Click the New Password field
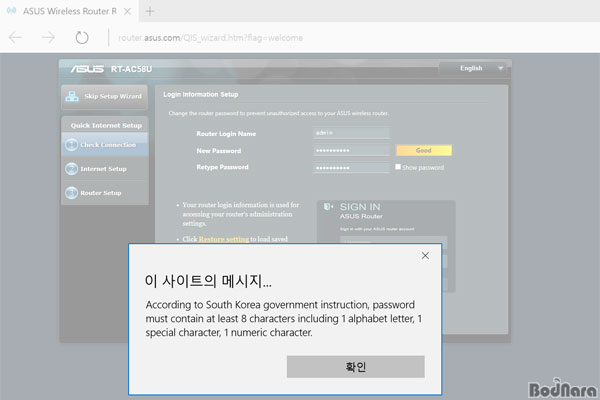 [x=351, y=150]
